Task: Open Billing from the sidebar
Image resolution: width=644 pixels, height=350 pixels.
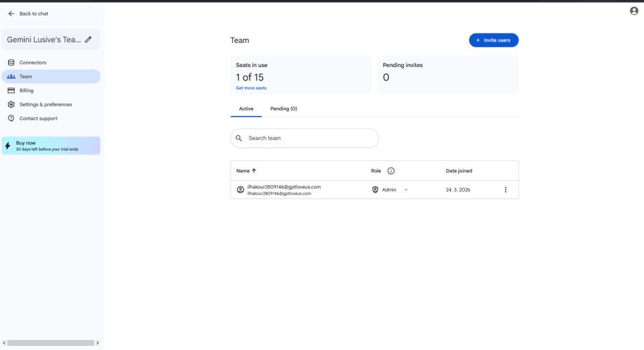Action: point(51,91)
